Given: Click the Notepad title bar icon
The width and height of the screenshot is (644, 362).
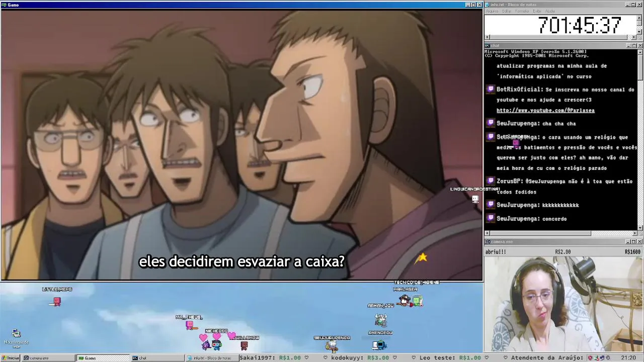Looking at the screenshot, I should 488,5.
